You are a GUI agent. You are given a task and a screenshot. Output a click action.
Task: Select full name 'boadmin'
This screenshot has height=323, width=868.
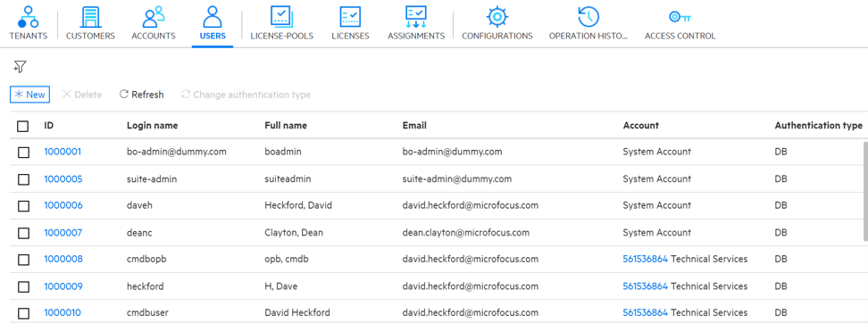pos(283,152)
